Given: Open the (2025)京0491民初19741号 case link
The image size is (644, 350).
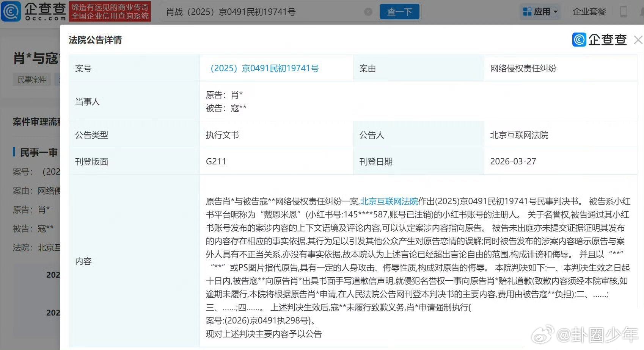Looking at the screenshot, I should click(264, 69).
